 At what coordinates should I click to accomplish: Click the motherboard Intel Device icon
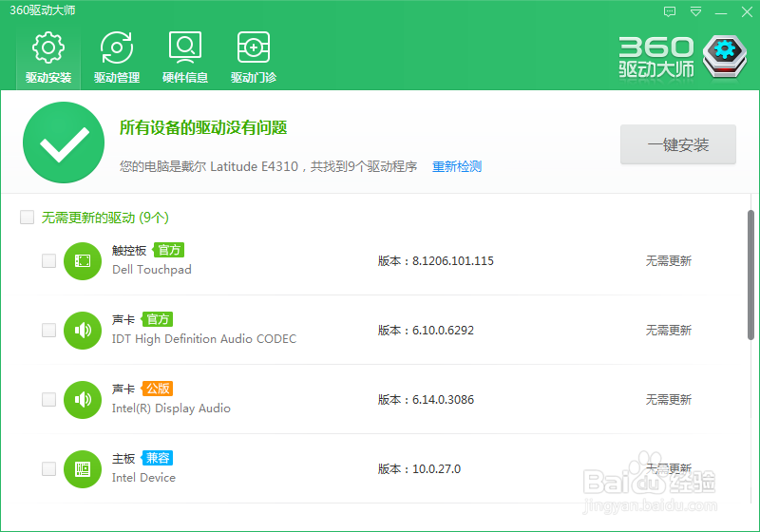pyautogui.click(x=83, y=469)
